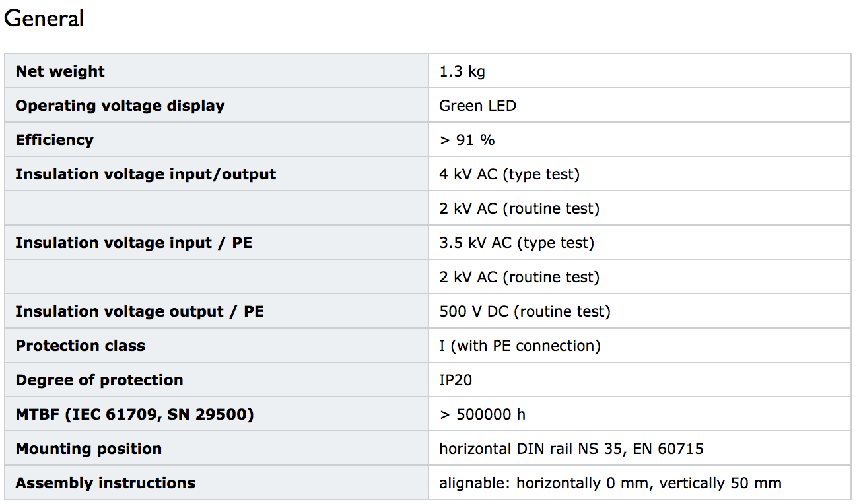Screen dimensions: 857x504
Task: Click the General section heading
Action: [x=44, y=18]
